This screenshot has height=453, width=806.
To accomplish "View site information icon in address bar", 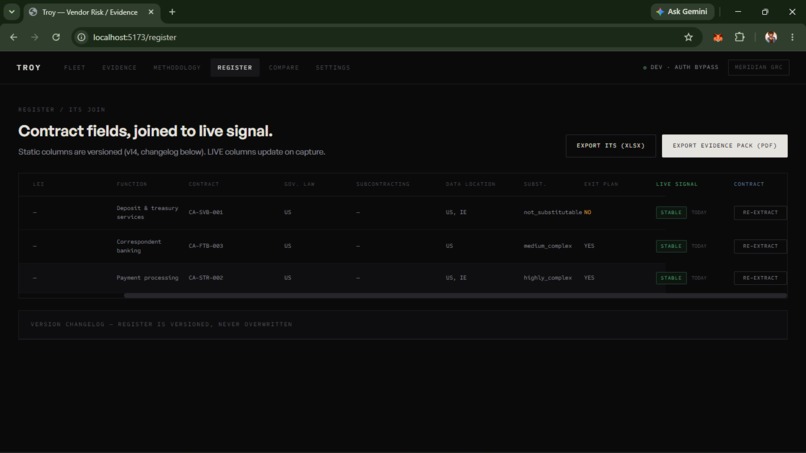I will pyautogui.click(x=81, y=37).
